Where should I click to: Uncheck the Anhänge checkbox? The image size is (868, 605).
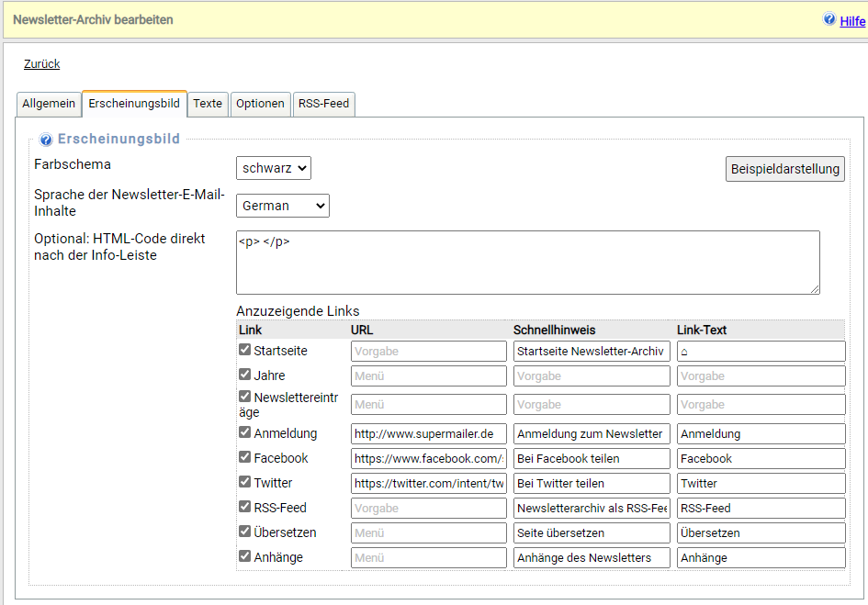point(245,556)
